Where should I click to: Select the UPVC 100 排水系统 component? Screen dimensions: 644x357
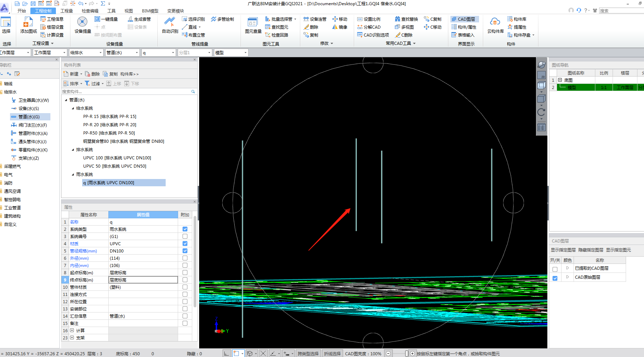coord(117,158)
